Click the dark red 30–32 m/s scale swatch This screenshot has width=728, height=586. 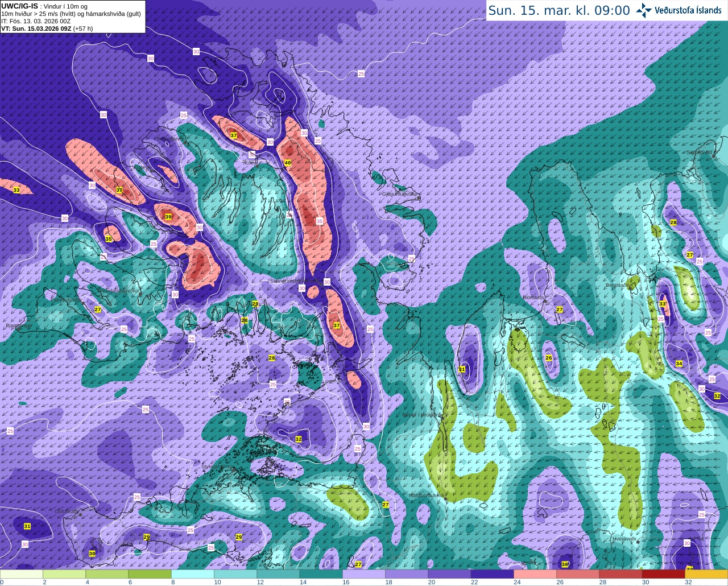(x=663, y=574)
